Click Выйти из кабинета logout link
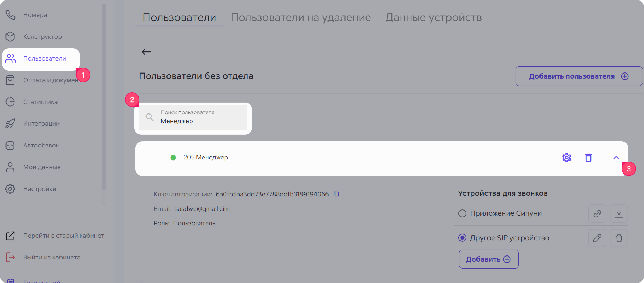The width and height of the screenshot is (644, 283). (51, 257)
